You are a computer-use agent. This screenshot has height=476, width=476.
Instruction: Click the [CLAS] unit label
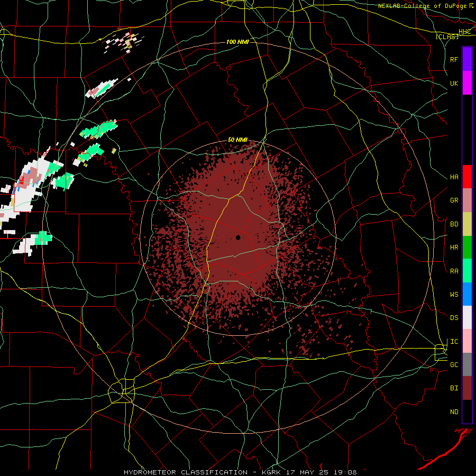[x=447, y=36]
